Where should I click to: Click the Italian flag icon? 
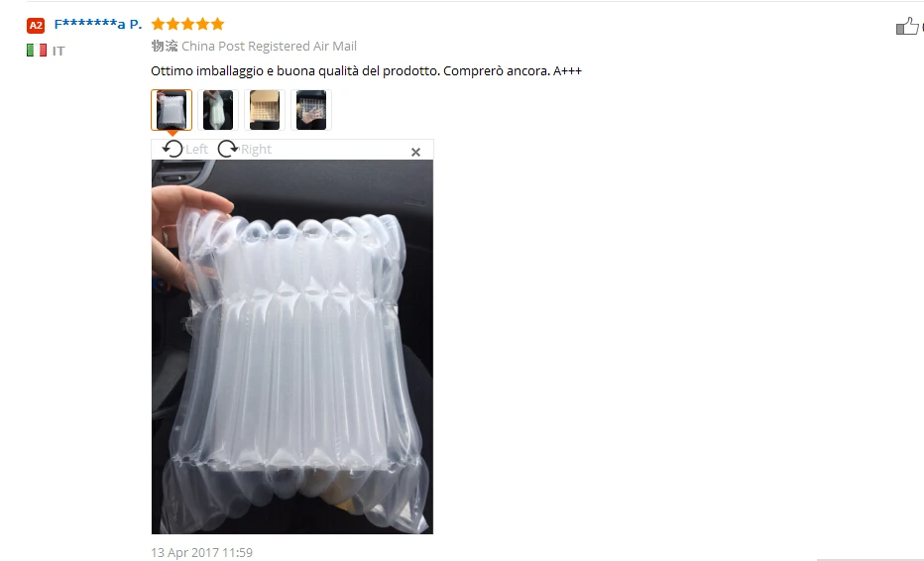coord(37,51)
